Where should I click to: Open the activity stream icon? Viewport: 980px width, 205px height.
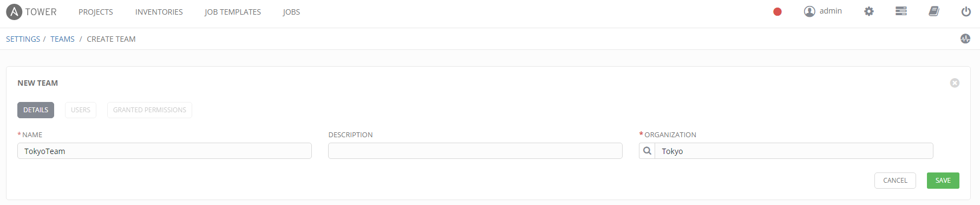coord(965,39)
